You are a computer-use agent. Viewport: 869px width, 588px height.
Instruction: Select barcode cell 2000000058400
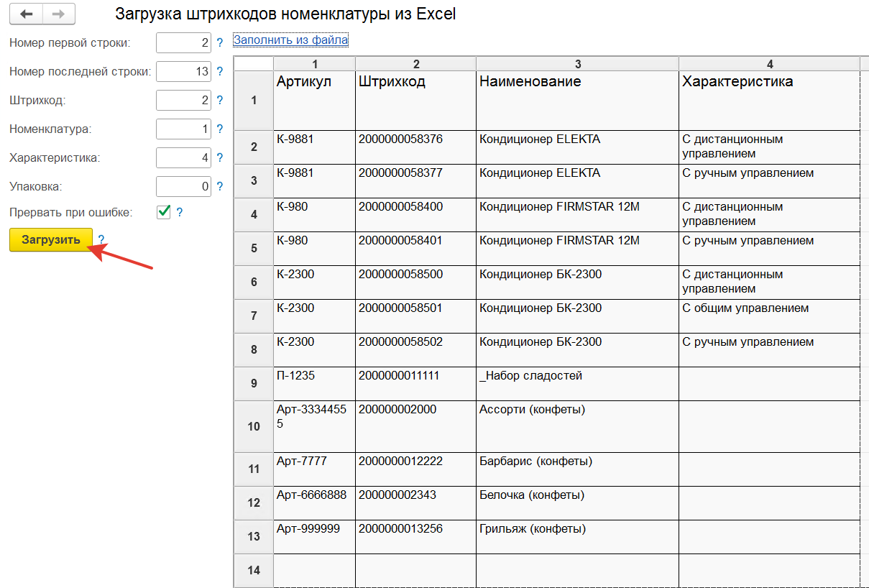pyautogui.click(x=416, y=215)
